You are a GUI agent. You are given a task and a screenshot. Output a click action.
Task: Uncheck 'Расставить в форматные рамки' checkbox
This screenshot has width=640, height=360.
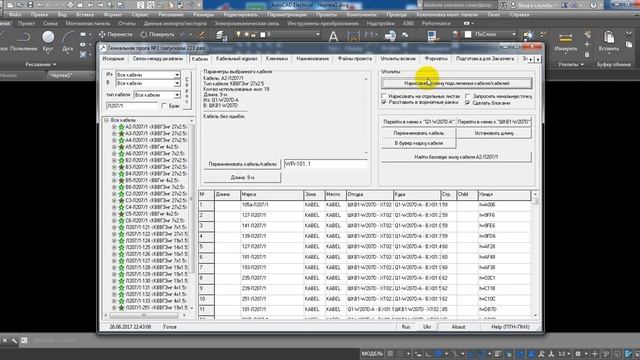point(384,102)
